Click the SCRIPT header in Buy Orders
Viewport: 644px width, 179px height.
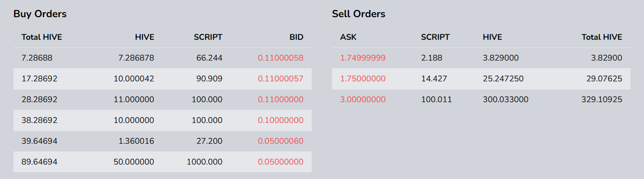click(208, 37)
